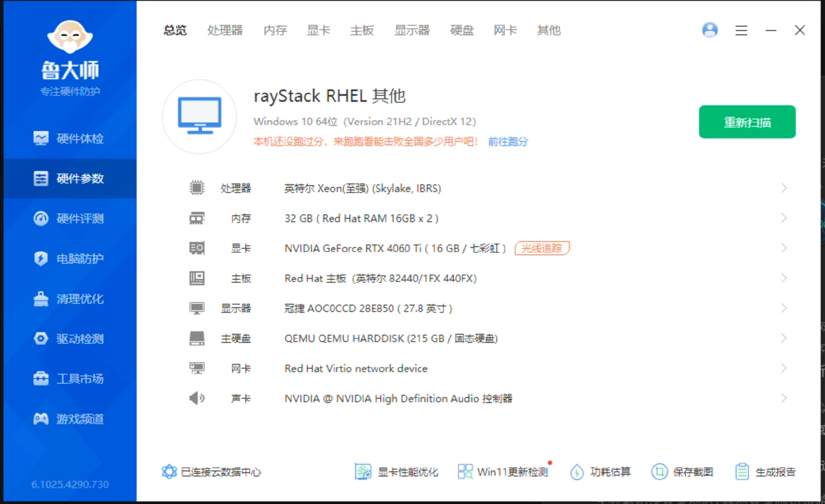
Task: Click the 生成报告 clipboard icon
Action: click(x=742, y=472)
